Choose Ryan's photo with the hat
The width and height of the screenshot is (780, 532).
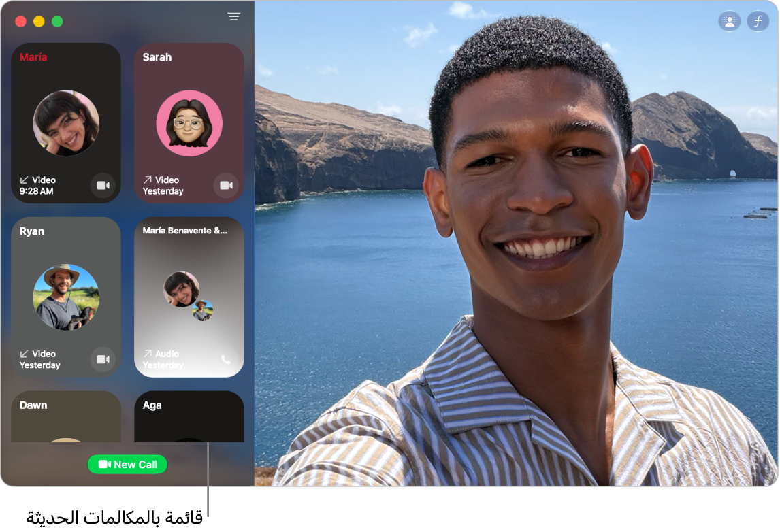click(x=66, y=297)
